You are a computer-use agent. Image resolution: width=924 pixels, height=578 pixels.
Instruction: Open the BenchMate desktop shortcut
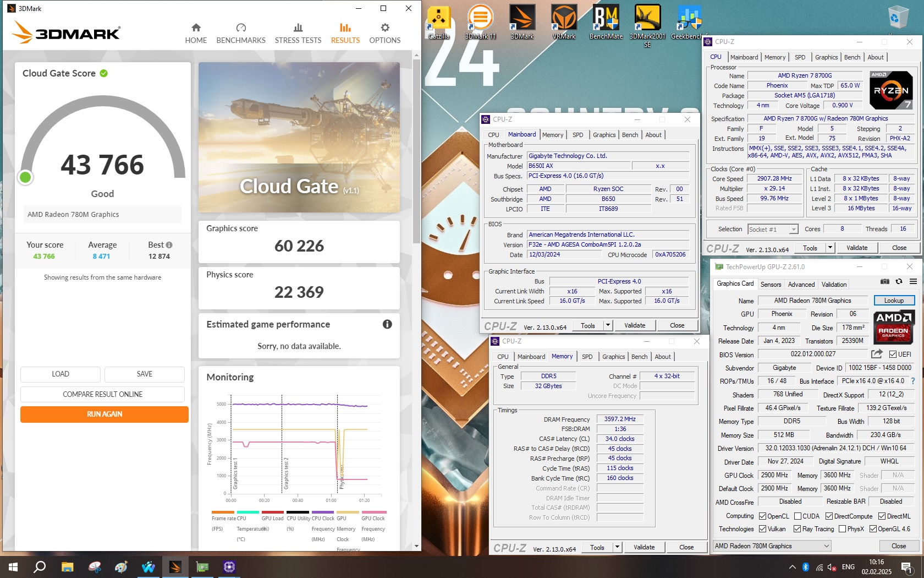coord(606,22)
